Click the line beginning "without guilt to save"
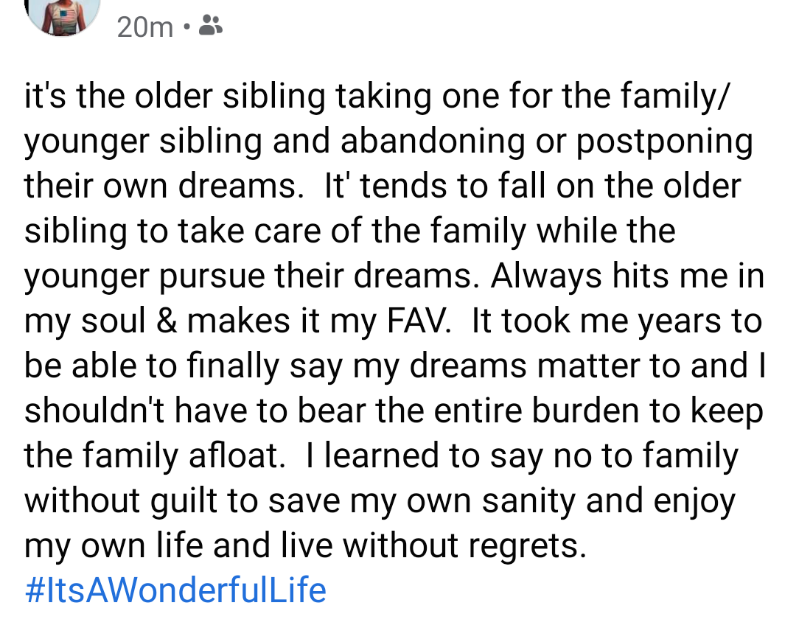The height and width of the screenshot is (619, 796). [x=380, y=501]
